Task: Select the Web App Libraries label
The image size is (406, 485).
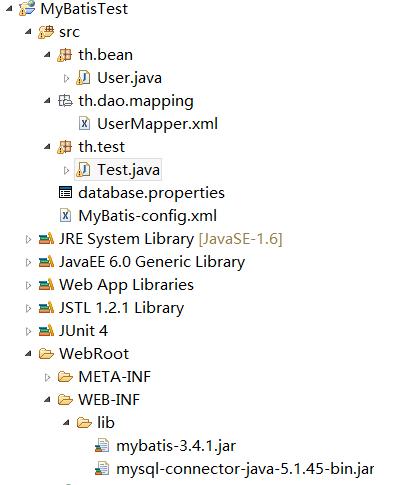Action: coord(126,285)
